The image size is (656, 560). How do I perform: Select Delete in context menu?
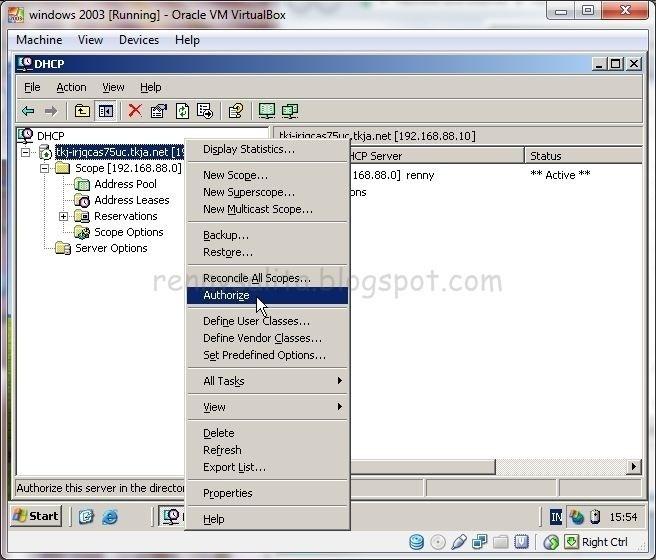[267, 433]
